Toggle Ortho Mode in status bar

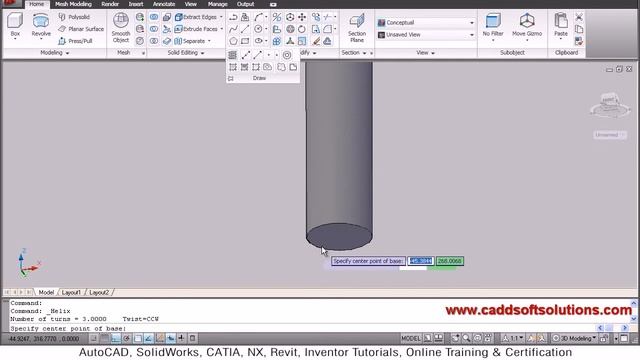[116, 338]
